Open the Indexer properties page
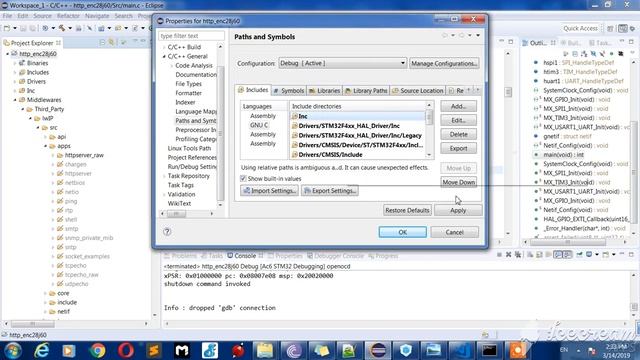 [185, 102]
